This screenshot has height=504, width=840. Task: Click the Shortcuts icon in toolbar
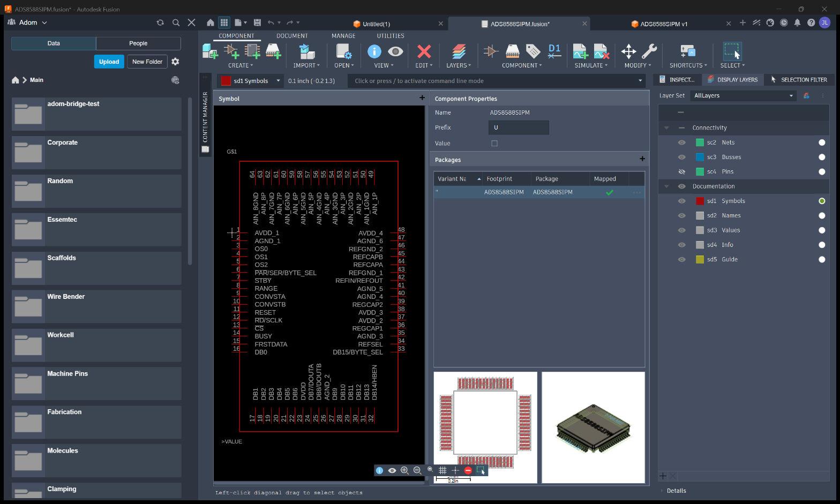pos(688,51)
